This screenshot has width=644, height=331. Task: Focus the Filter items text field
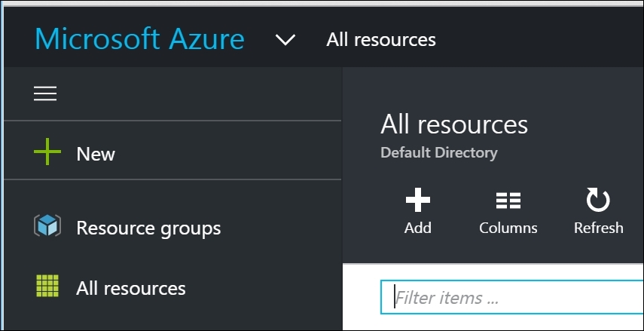[511, 297]
